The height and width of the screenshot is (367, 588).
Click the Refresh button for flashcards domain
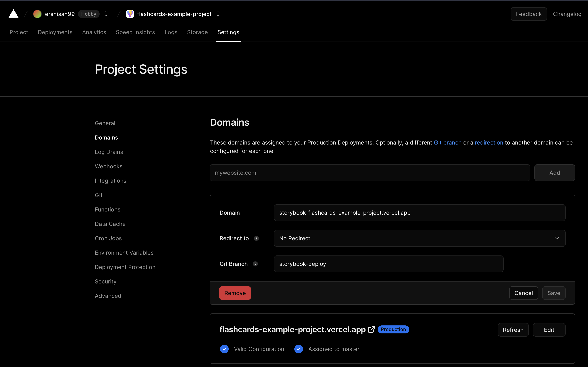[513, 330]
